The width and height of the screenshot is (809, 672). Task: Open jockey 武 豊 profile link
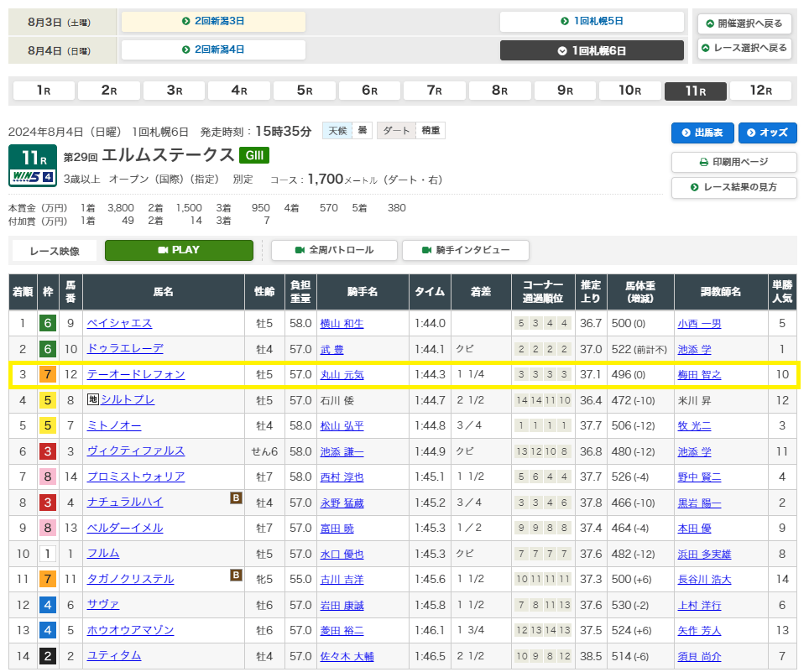tap(331, 349)
